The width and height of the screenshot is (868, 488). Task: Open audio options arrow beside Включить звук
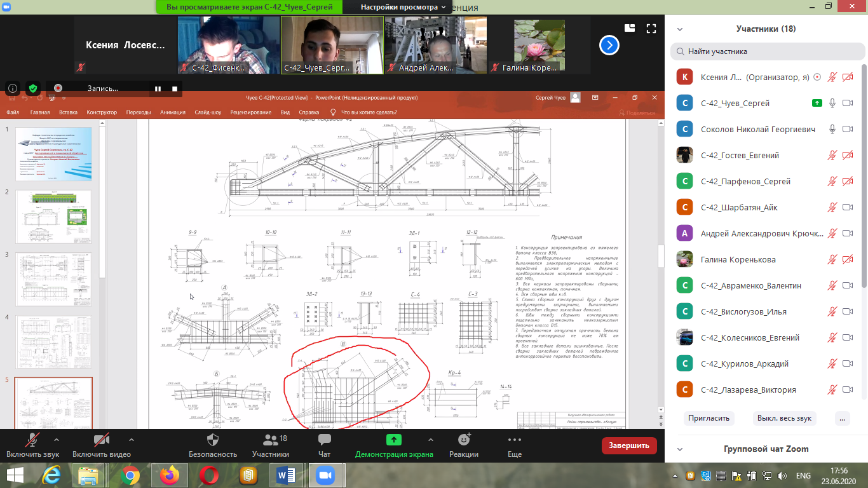tap(57, 440)
